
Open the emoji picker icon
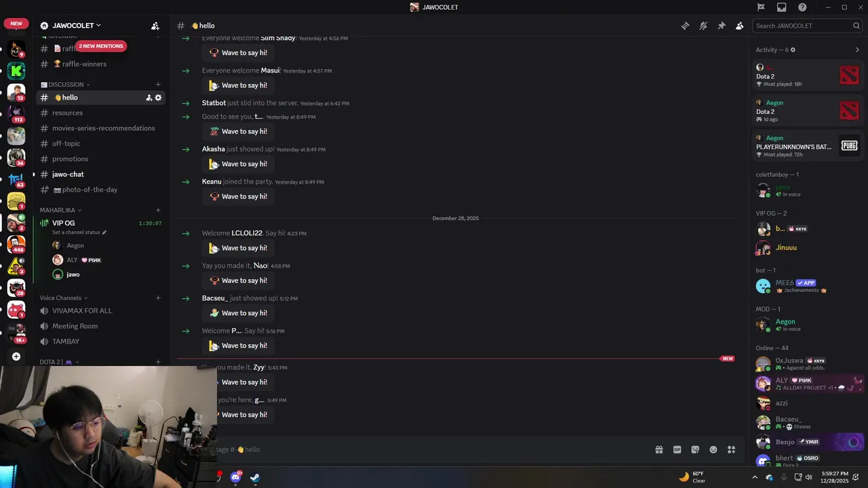tap(713, 449)
